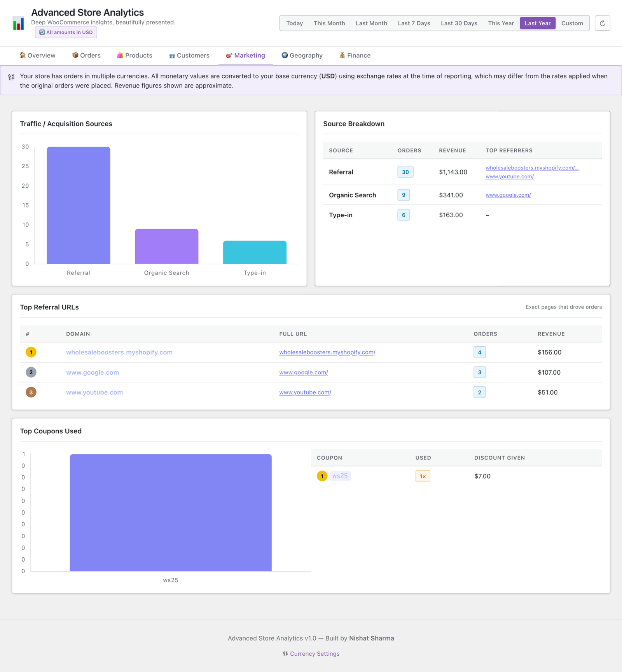Open full URL www.youtube.com/ in referral table
Viewport: 622px width, 672px height.
coord(305,392)
